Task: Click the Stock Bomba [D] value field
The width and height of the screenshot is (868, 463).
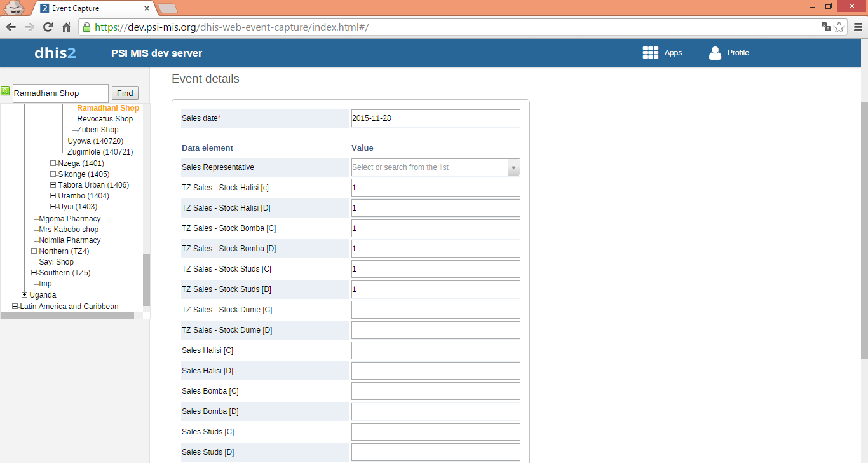Action: click(x=436, y=249)
